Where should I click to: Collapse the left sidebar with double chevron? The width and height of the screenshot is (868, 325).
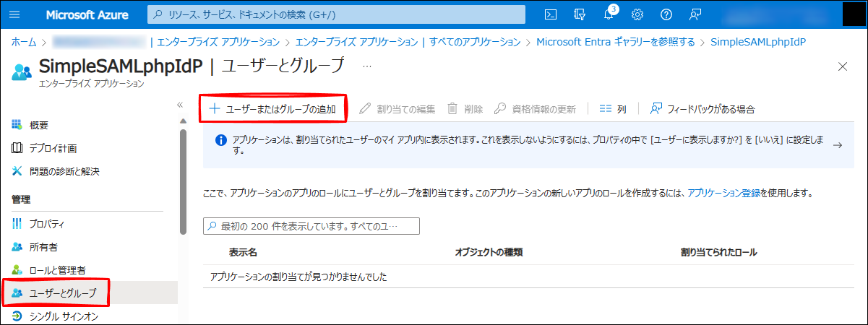click(x=181, y=105)
